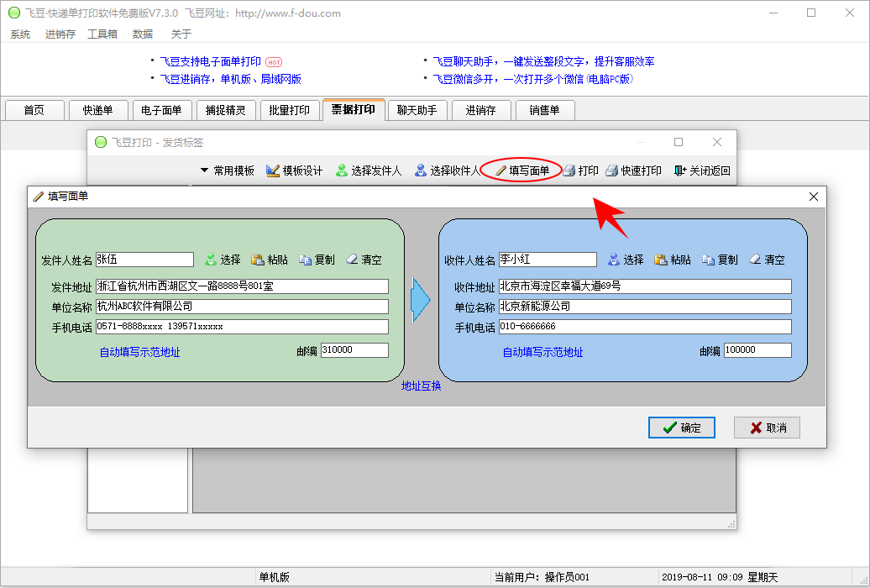The height and width of the screenshot is (588, 870).
Task: Click sender's 自动填写示范地址 link
Action: tap(139, 353)
